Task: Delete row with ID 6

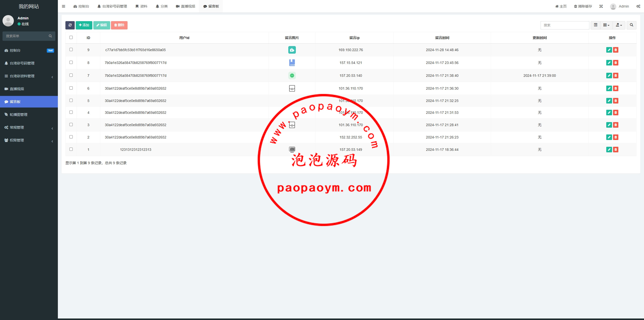Action: (616, 88)
